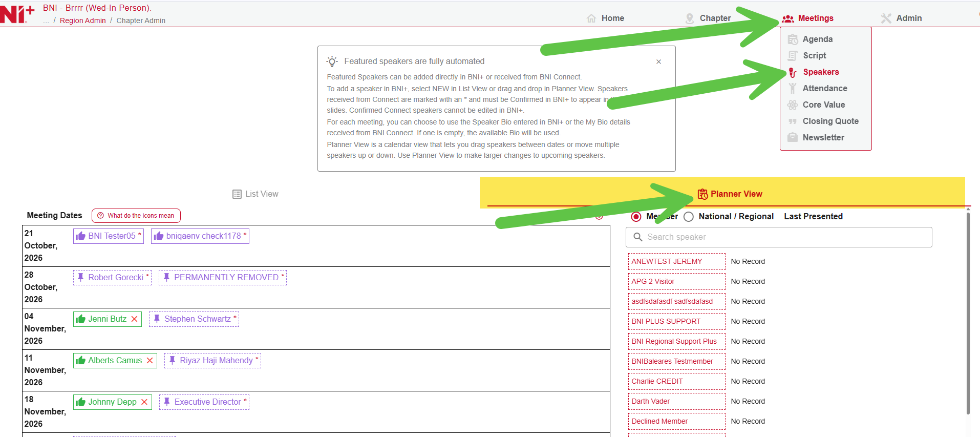Click the pin icon on Robert Gorecki
Viewport: 980px width, 437px height.
click(80, 277)
